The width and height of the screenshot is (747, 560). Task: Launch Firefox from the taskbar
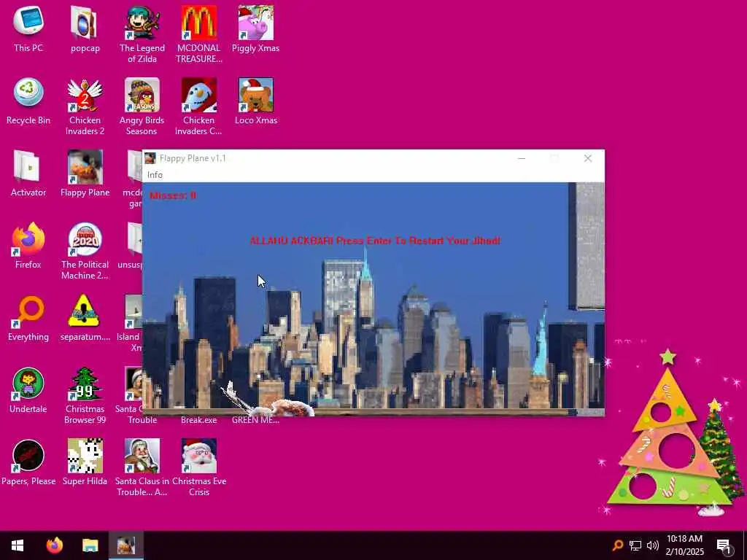click(x=55, y=545)
